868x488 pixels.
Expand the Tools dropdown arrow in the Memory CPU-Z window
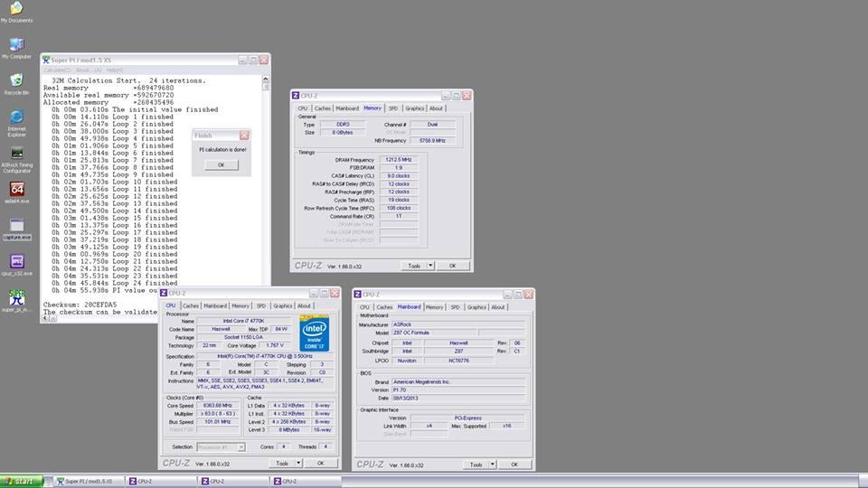coord(430,266)
